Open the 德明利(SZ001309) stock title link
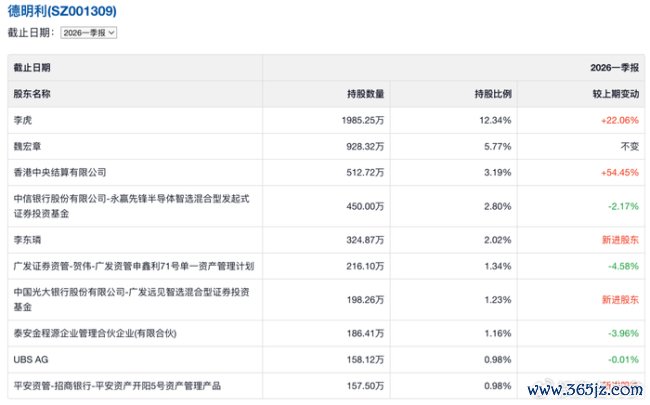This screenshot has height=405, width=650. tap(62, 11)
